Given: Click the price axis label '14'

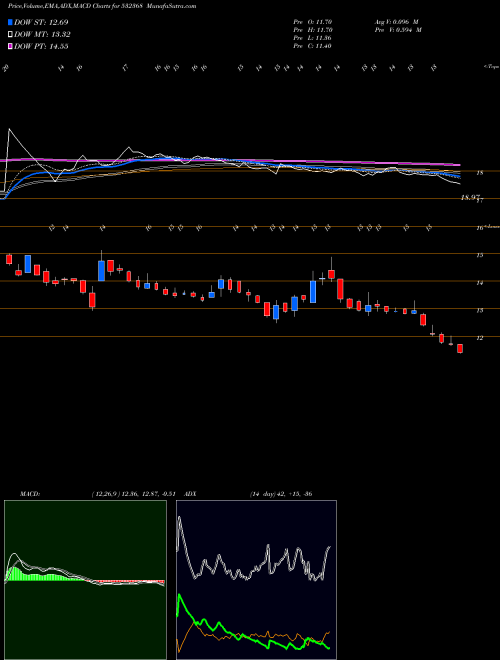Looking at the screenshot, I should coord(479,283).
